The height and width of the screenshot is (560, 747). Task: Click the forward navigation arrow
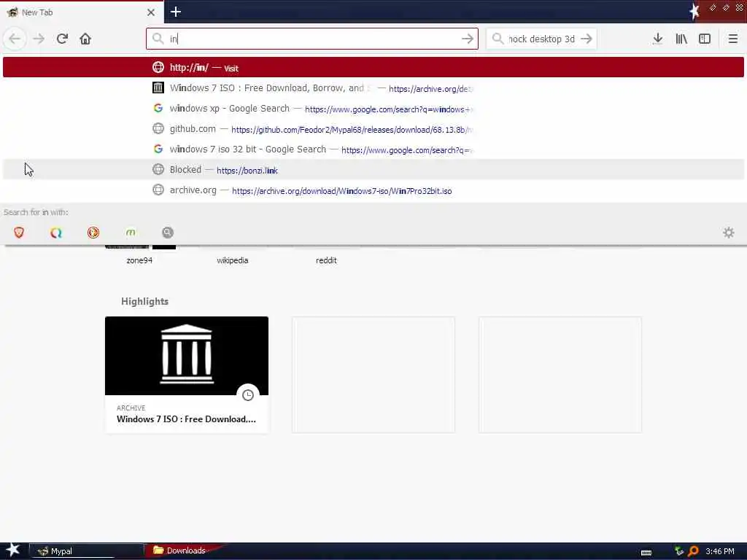39,39
